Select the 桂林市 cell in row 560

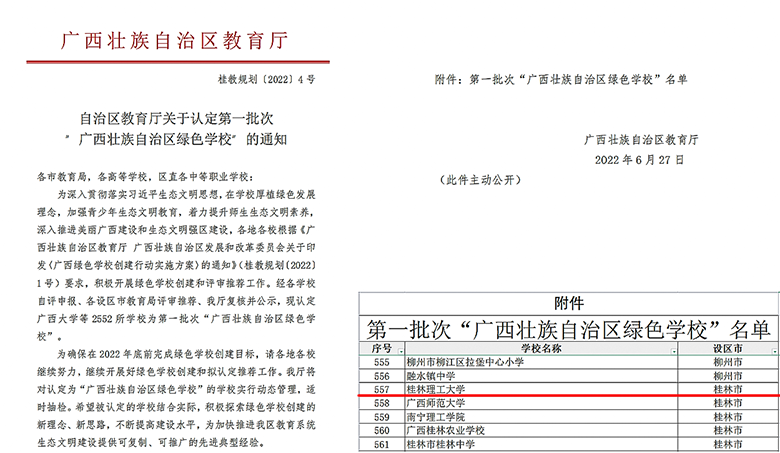728,431
